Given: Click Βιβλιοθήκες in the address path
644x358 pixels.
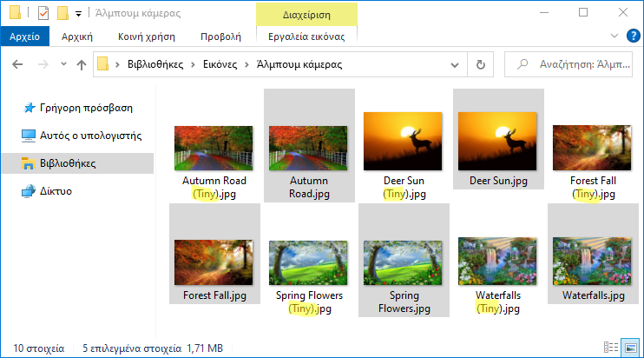Looking at the screenshot, I should point(155,64).
